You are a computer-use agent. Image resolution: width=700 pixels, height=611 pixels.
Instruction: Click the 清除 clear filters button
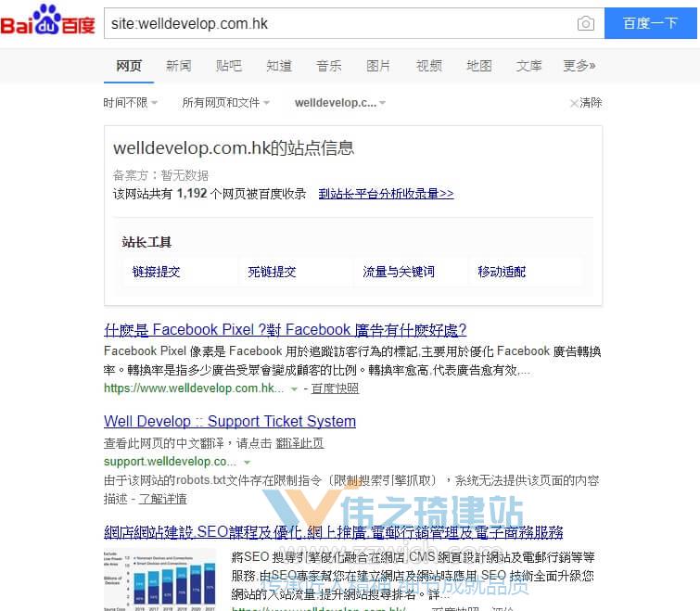click(586, 103)
